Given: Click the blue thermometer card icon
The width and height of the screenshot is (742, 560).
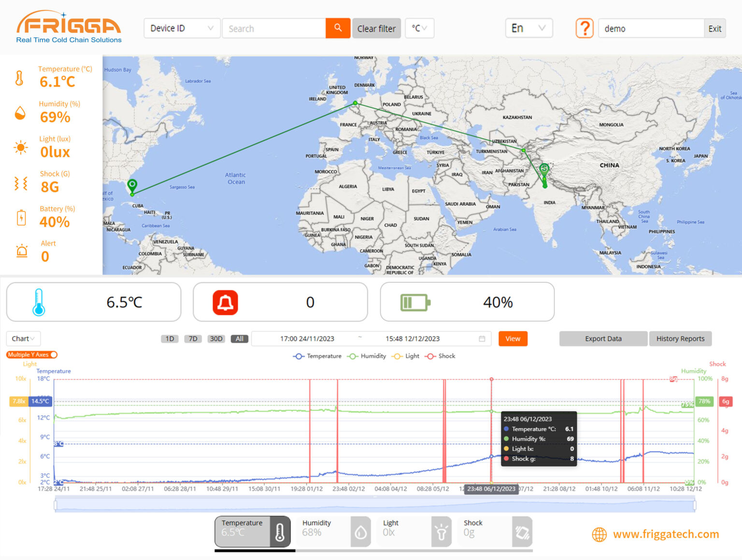Looking at the screenshot, I should (39, 303).
